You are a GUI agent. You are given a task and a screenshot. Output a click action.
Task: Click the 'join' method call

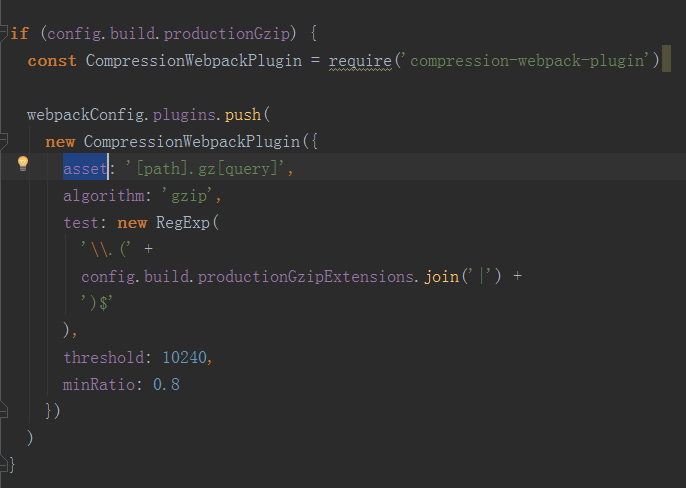[x=442, y=277]
